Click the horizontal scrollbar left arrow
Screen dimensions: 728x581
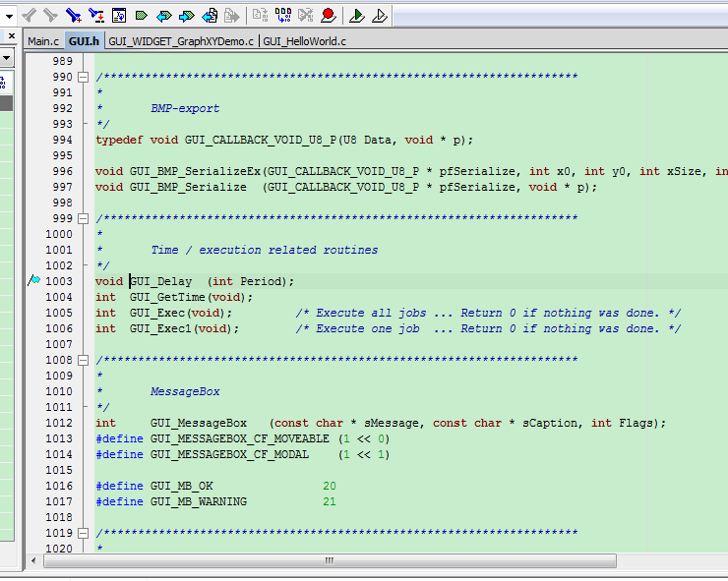coord(33,560)
